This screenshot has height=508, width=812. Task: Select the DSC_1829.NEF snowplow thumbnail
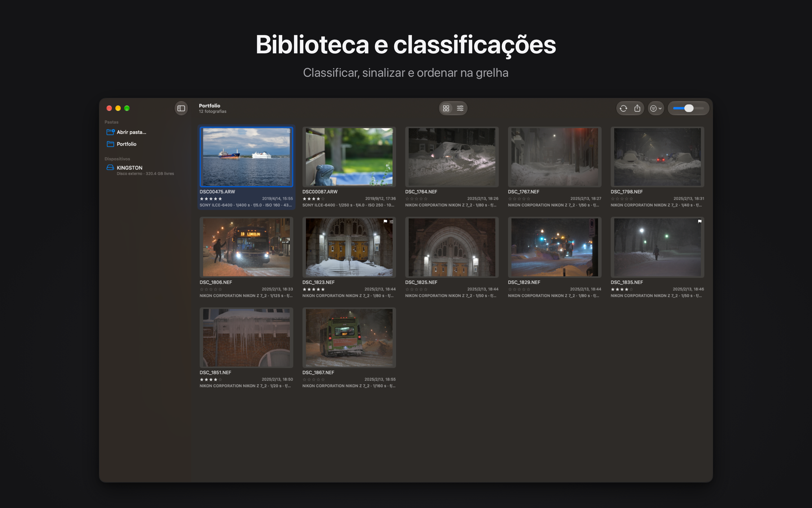(554, 247)
